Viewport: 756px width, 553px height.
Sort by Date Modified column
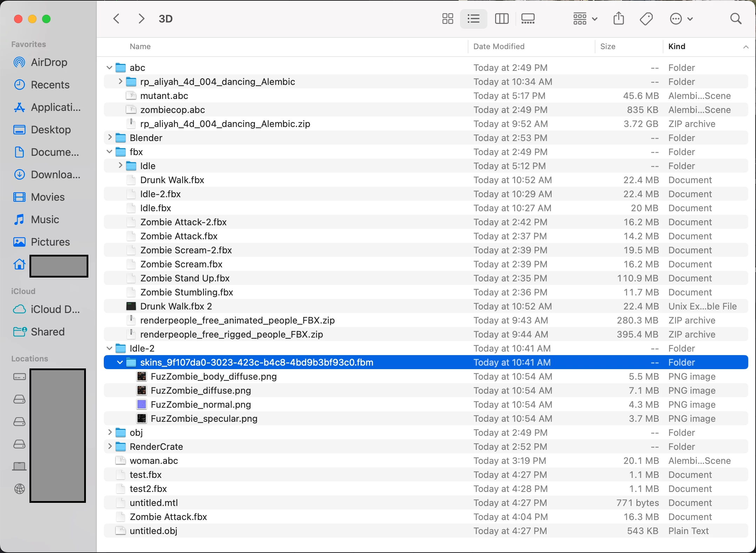point(499,46)
